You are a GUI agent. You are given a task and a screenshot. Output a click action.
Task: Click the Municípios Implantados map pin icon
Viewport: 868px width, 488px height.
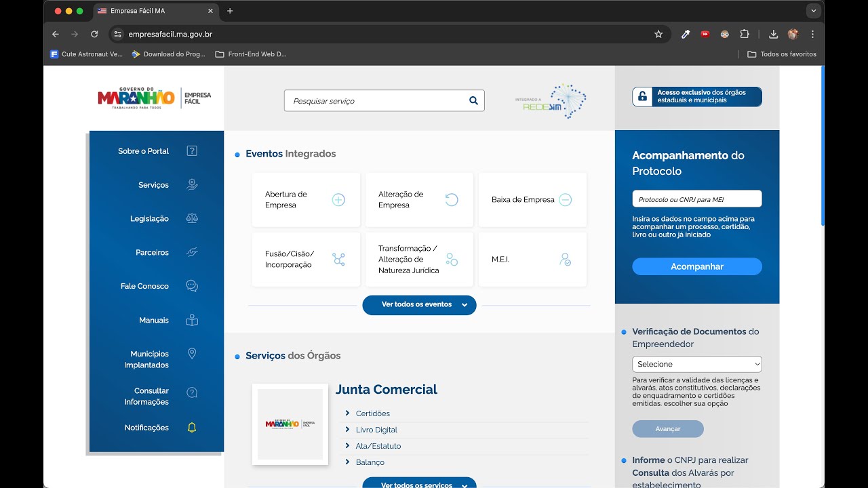tap(192, 354)
